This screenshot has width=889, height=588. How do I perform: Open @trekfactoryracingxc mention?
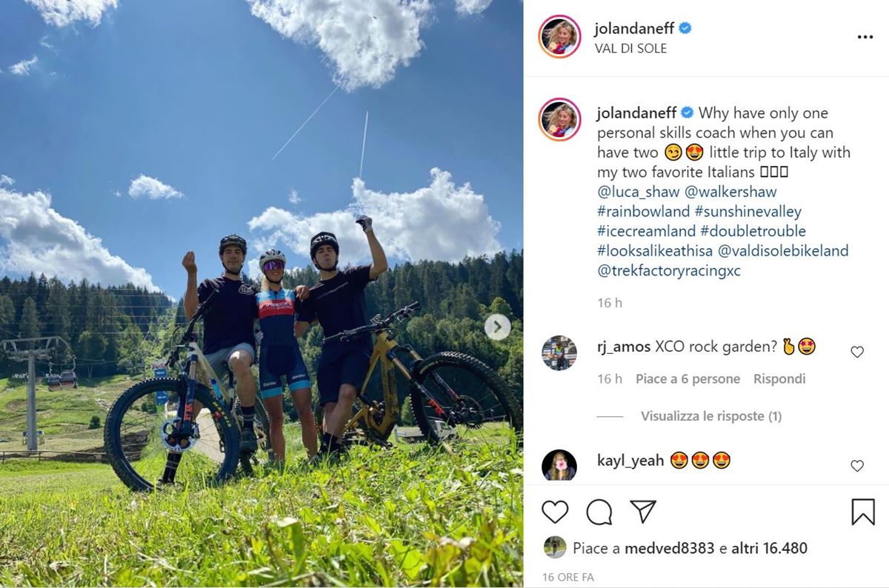(x=669, y=270)
